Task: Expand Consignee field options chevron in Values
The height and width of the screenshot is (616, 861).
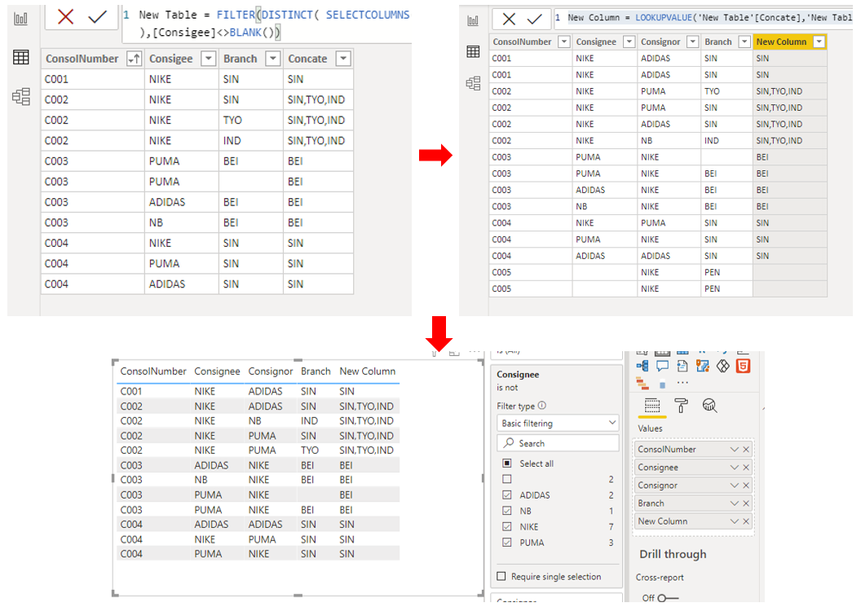Action: [x=734, y=468]
